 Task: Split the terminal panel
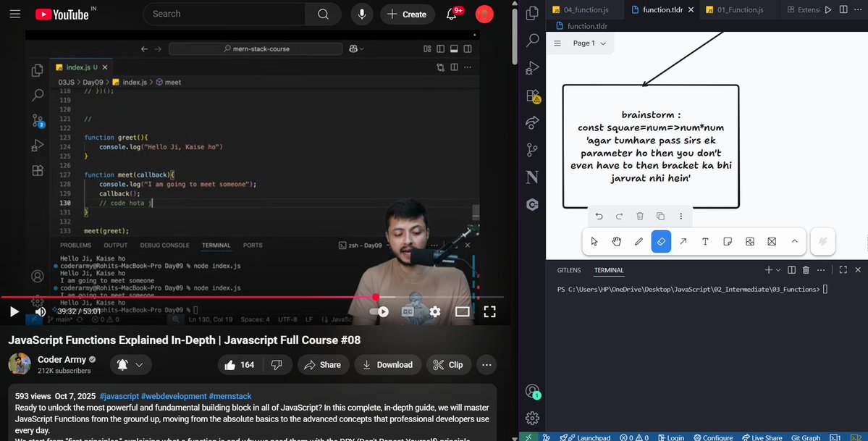click(x=791, y=270)
